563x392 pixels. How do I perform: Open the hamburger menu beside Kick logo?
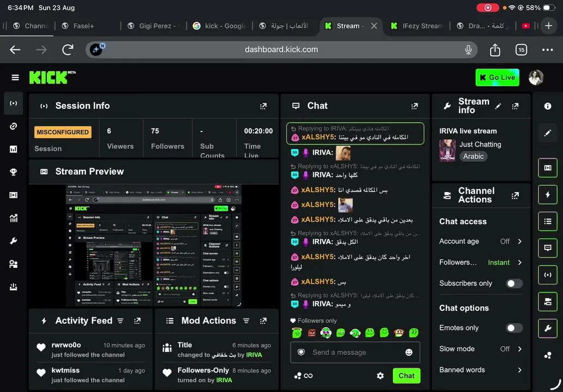coord(15,77)
